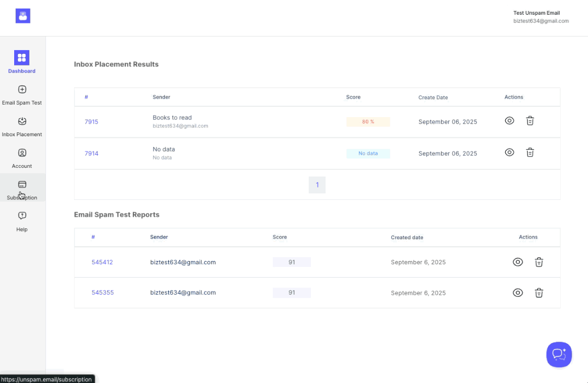Open Email Spam Test plus icon
Screen dimensions: 588x383
(22, 89)
